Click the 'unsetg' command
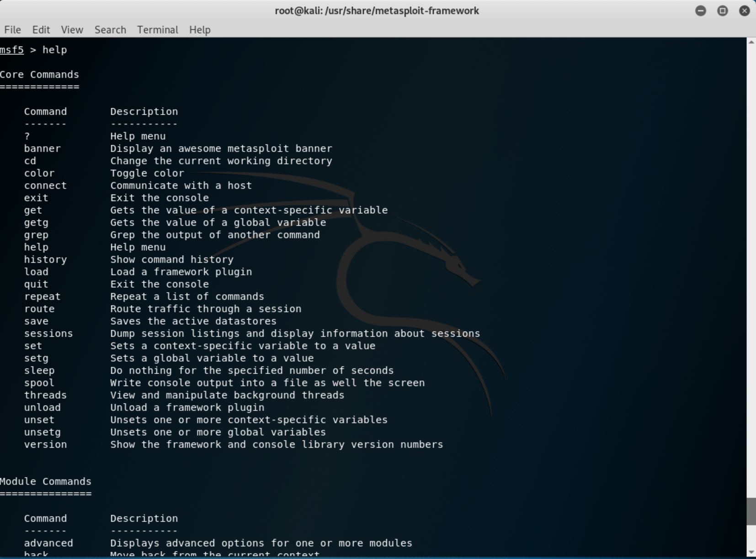This screenshot has height=559, width=756. tap(43, 432)
